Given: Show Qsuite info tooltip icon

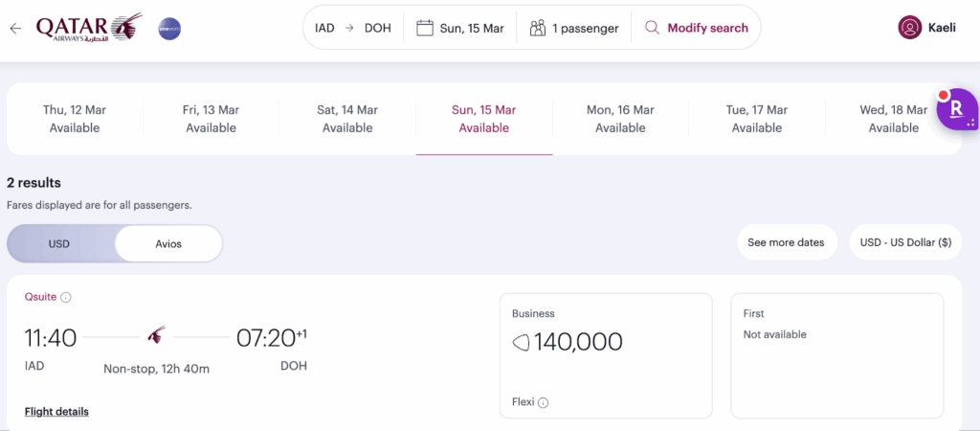Looking at the screenshot, I should pyautogui.click(x=66, y=298).
